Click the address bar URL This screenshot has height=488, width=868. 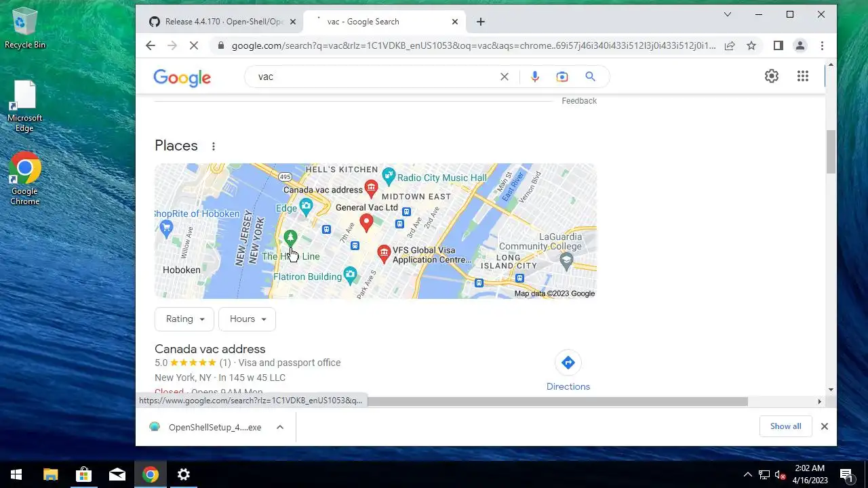(473, 45)
